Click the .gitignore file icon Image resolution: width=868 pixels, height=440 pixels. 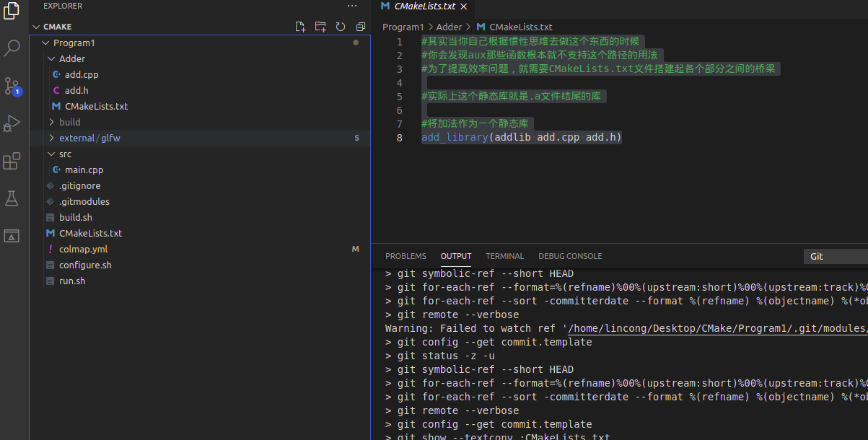click(x=51, y=185)
